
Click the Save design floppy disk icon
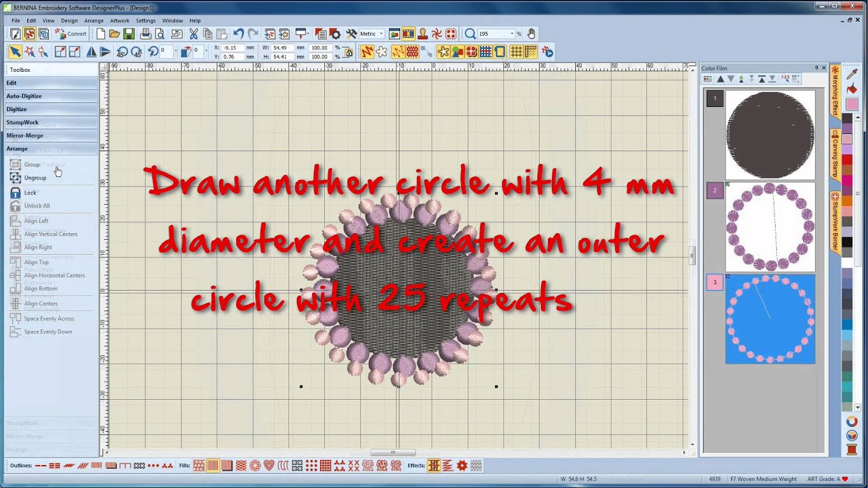point(129,34)
